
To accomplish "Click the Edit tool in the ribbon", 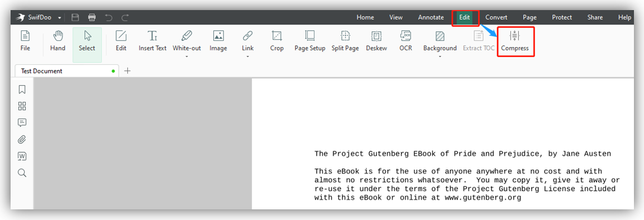I will pos(121,41).
